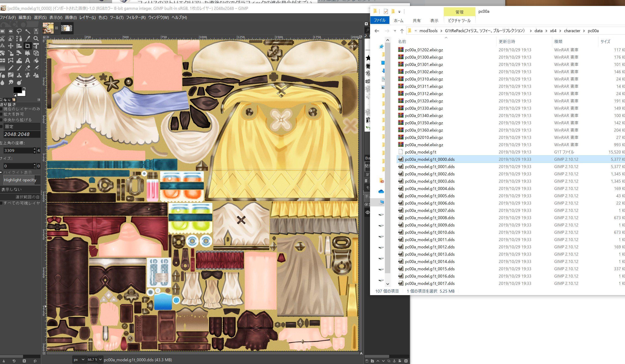The image size is (625, 364).
Task: Select the Clone stamp tool
Action: (19, 75)
